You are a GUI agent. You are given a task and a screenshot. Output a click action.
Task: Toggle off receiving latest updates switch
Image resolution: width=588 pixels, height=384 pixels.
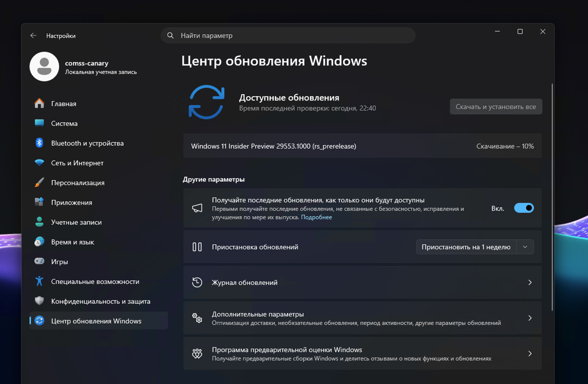tap(524, 208)
